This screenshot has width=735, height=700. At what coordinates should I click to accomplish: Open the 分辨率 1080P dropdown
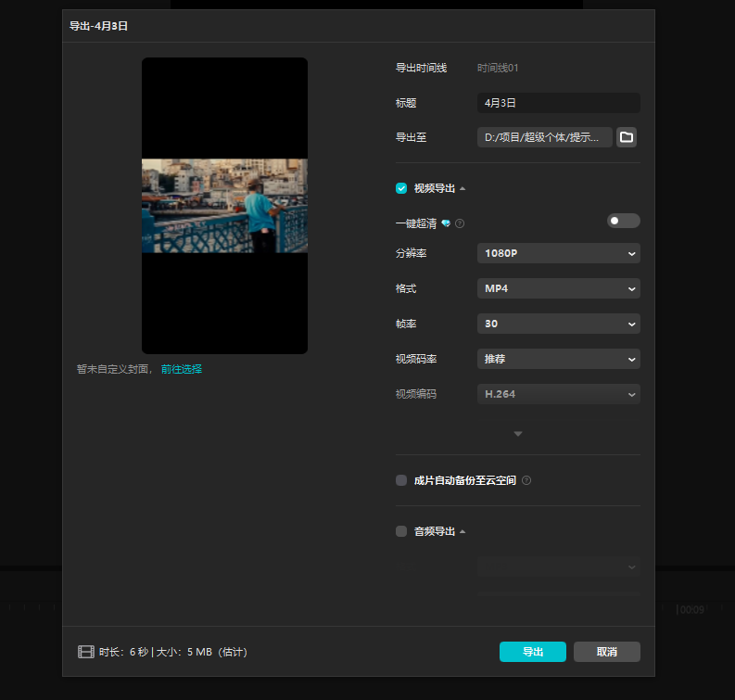point(558,253)
